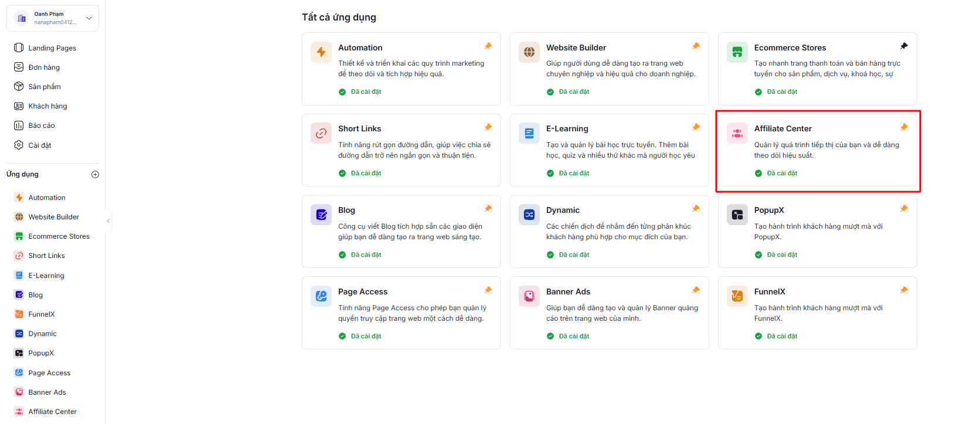Collapse the sidebar with the arrow handle

108,221
